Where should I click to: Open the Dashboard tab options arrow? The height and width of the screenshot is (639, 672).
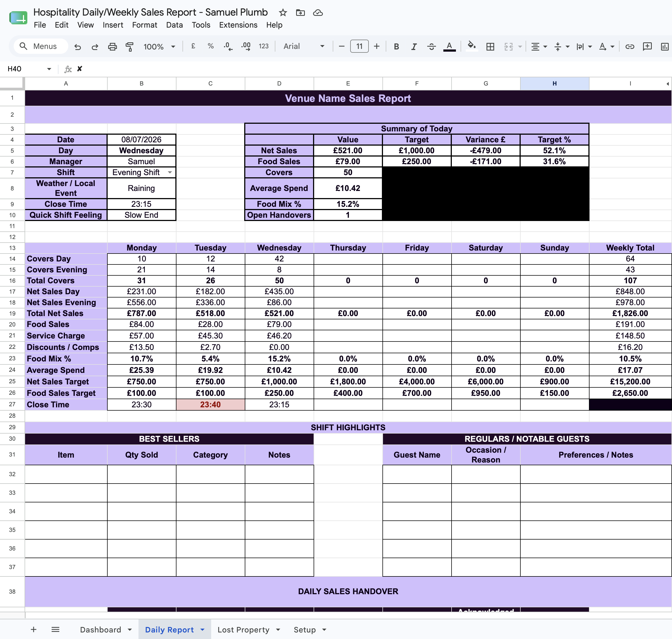click(x=130, y=630)
